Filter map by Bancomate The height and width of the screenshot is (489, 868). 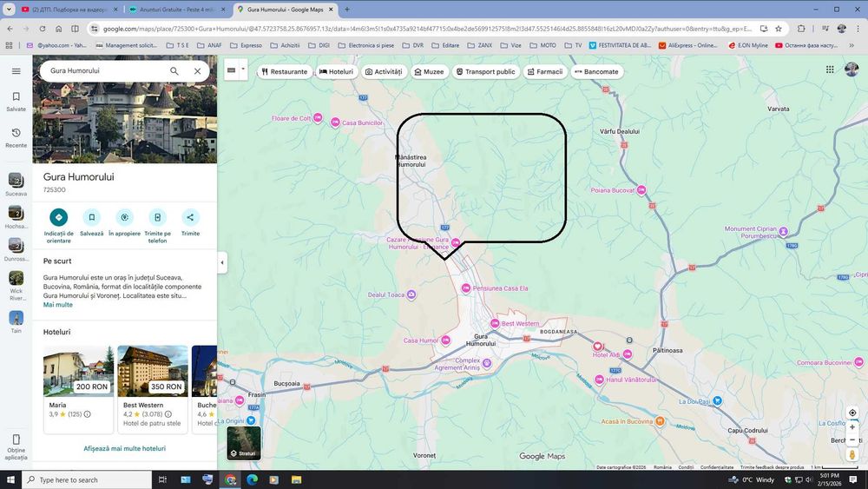pos(597,71)
